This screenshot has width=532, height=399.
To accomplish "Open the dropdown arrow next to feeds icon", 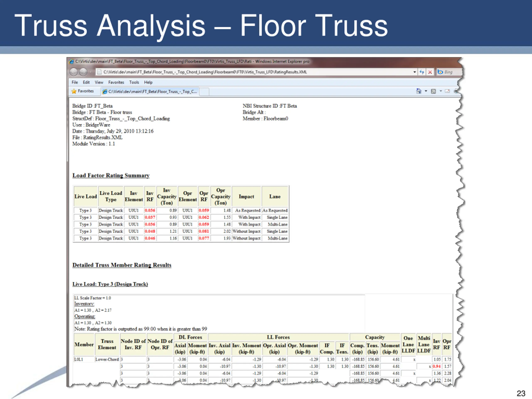I will 441,91.
